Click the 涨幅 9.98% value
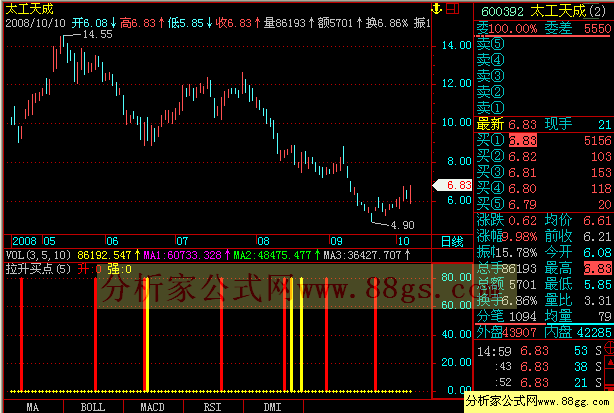The image size is (614, 413). [x=506, y=236]
